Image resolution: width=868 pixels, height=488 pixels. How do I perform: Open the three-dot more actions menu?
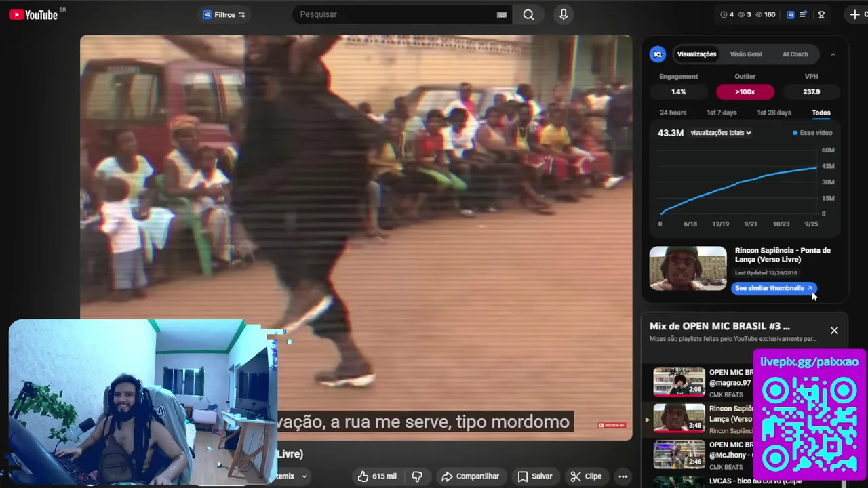[623, 476]
